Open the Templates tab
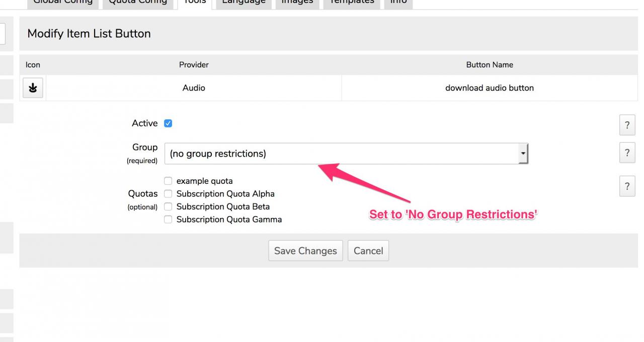 [352, 3]
